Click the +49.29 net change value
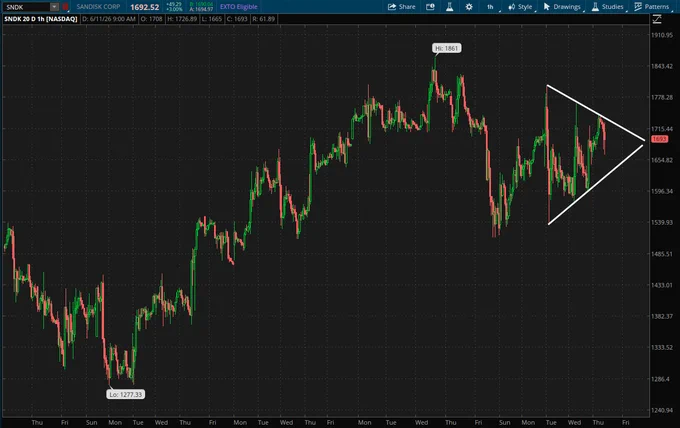 [x=174, y=4]
